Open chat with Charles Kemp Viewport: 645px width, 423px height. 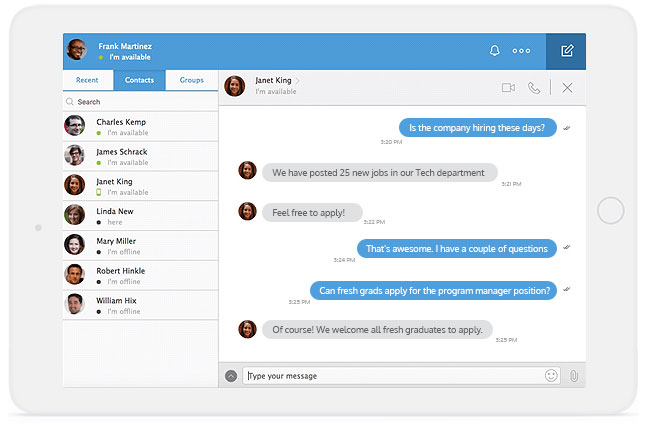(141, 126)
